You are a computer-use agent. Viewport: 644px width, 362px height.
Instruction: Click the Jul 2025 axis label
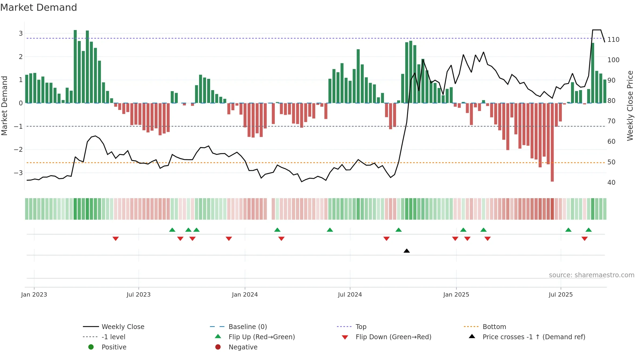coord(561,294)
